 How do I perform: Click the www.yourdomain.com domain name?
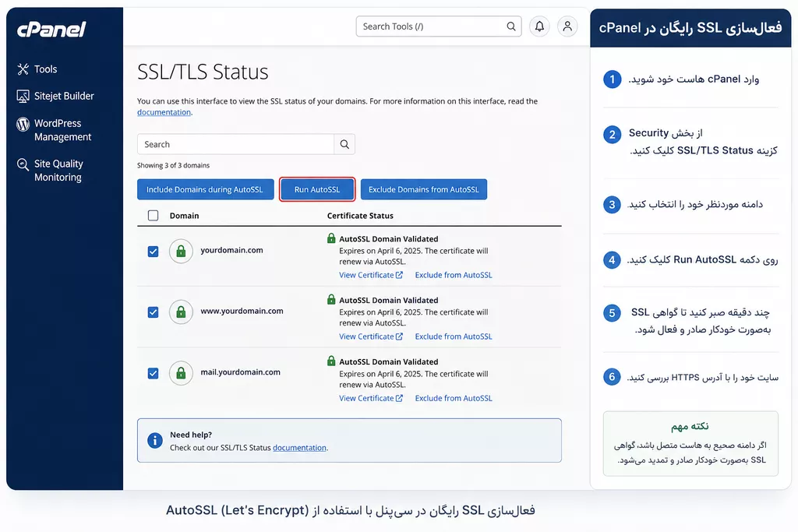point(242,312)
